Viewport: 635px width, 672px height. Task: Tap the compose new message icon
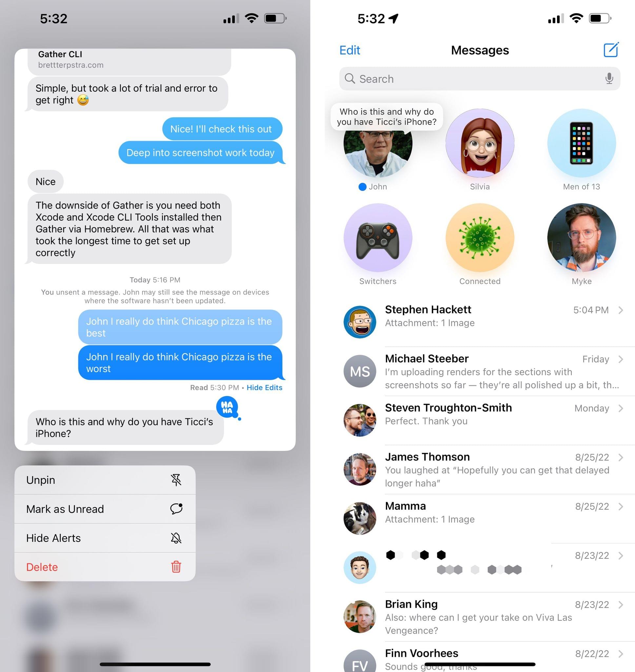(611, 50)
